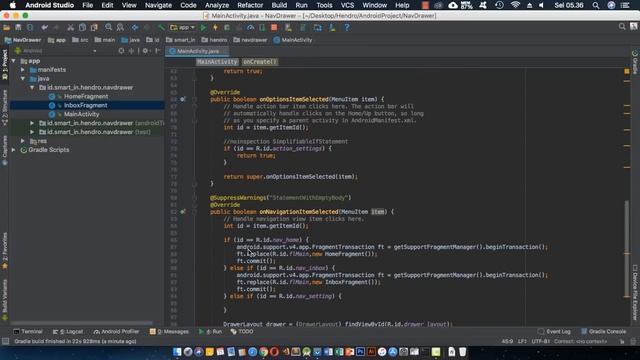The image size is (640, 360).
Task: Click the Find magnifier icon
Action: (109, 27)
